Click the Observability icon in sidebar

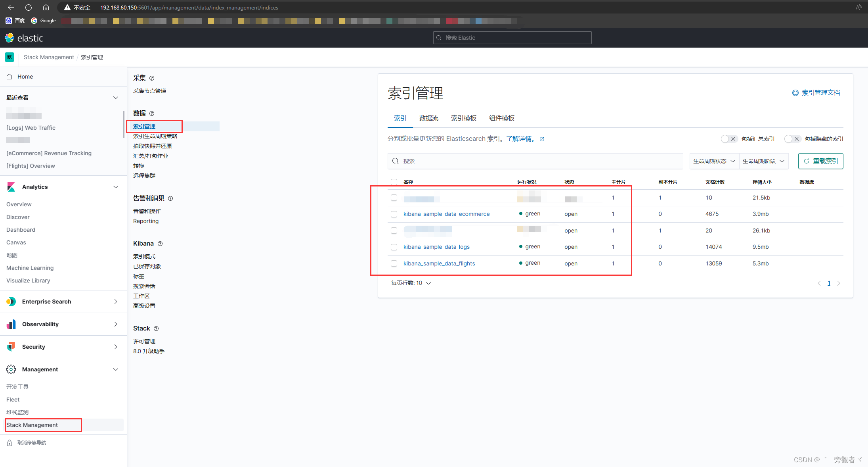pyautogui.click(x=11, y=324)
